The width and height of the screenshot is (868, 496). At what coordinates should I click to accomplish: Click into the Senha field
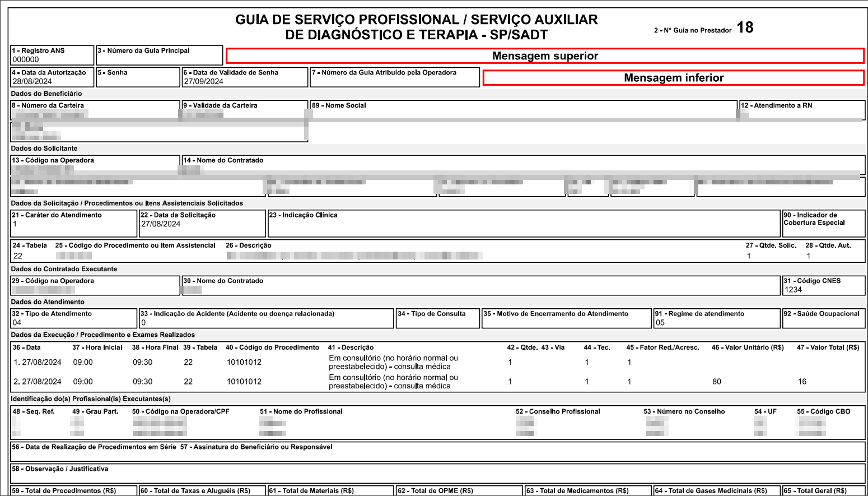pos(138,77)
